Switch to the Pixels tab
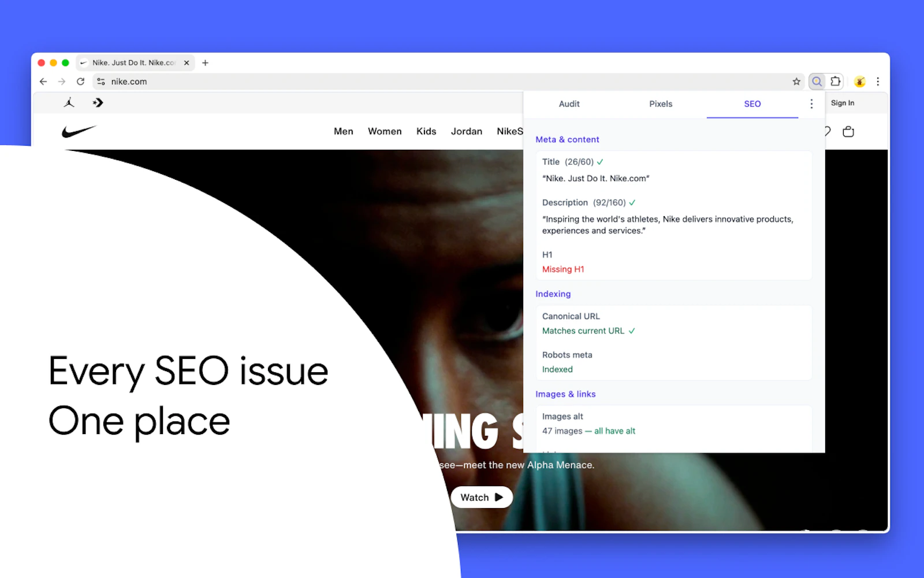The height and width of the screenshot is (578, 924). (661, 104)
